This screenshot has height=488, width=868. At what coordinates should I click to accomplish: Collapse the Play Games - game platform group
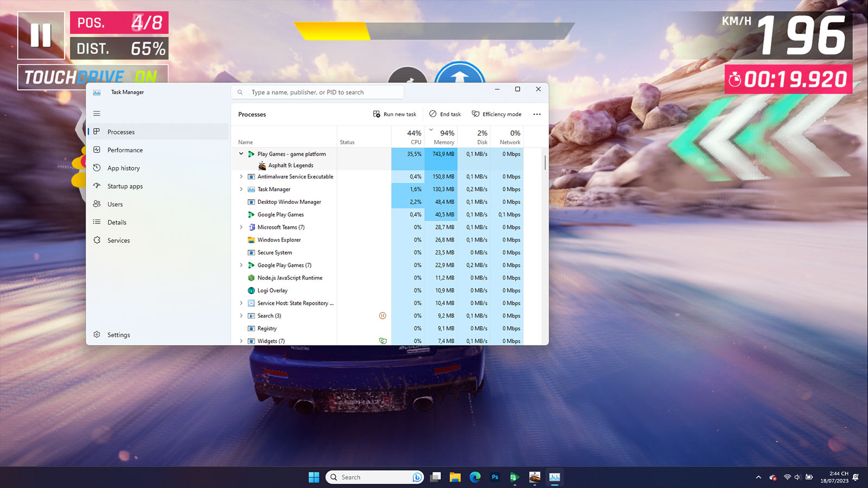point(241,154)
